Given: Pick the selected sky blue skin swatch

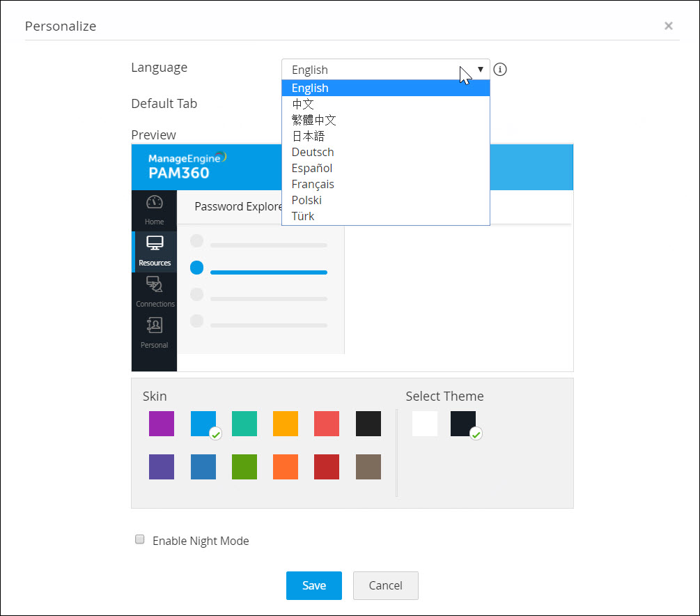Looking at the screenshot, I should click(203, 424).
